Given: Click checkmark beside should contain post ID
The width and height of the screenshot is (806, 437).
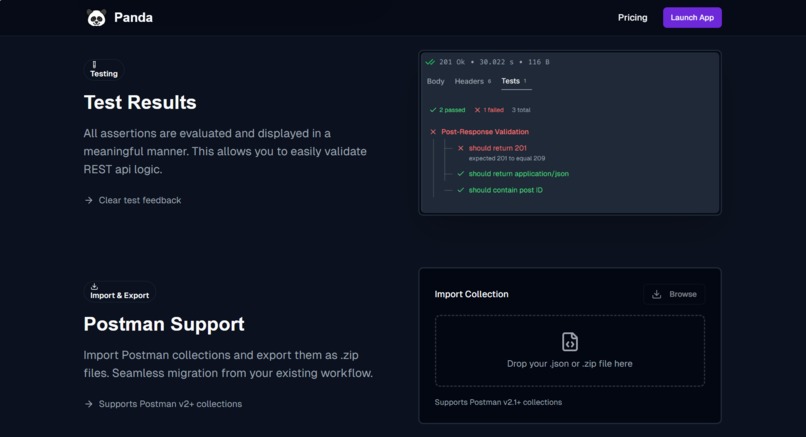Looking at the screenshot, I should 461,190.
